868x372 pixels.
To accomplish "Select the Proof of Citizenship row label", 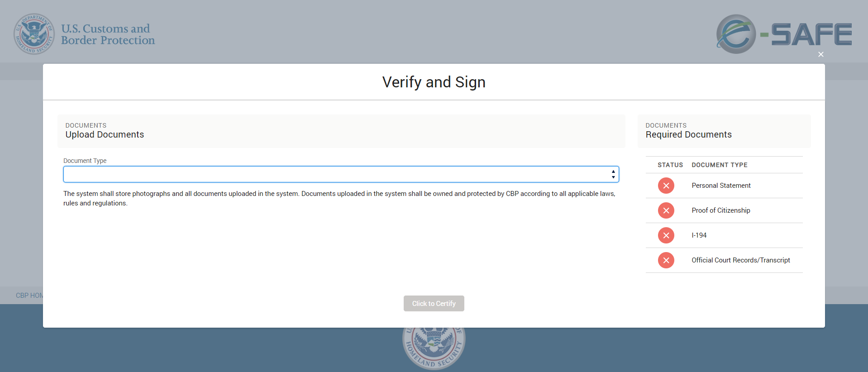I will 720,210.
